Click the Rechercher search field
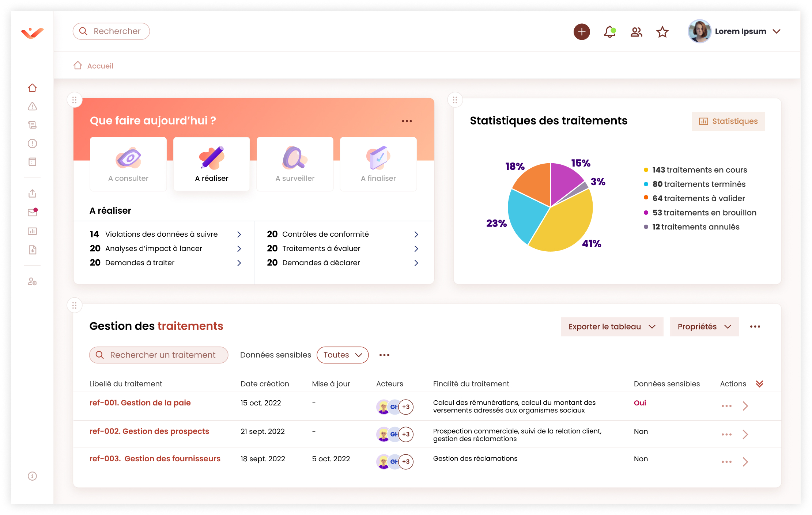The image size is (812, 515). tap(111, 31)
